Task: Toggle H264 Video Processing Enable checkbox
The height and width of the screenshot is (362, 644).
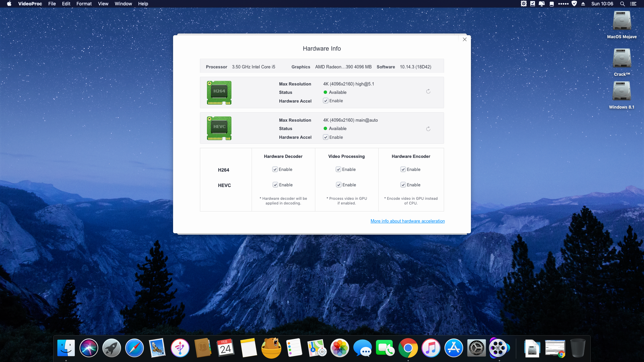Action: 338,170
